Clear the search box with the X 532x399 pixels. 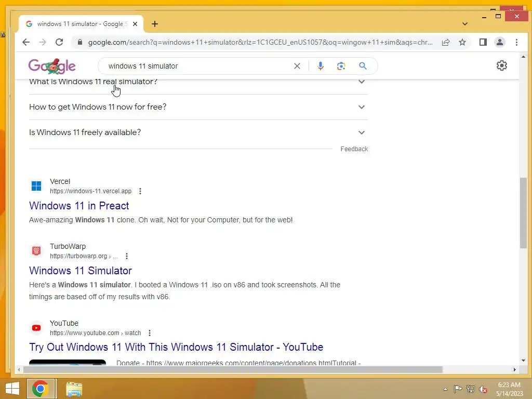297,66
